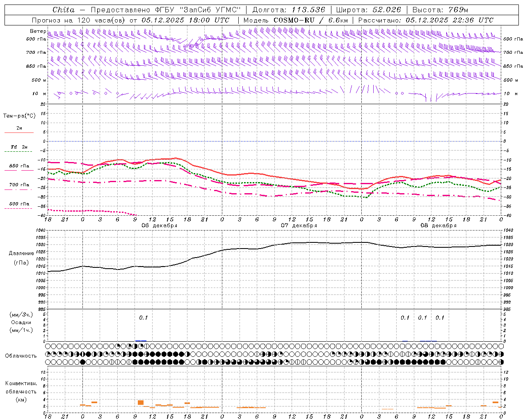
Task: Select the forecast start "05.12.2025 18:00 UTC"
Action: pos(185,20)
